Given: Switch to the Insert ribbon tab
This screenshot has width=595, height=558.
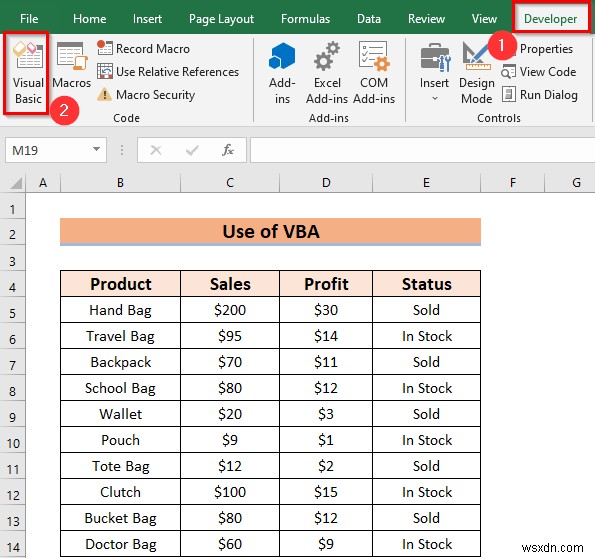Looking at the screenshot, I should click(147, 19).
